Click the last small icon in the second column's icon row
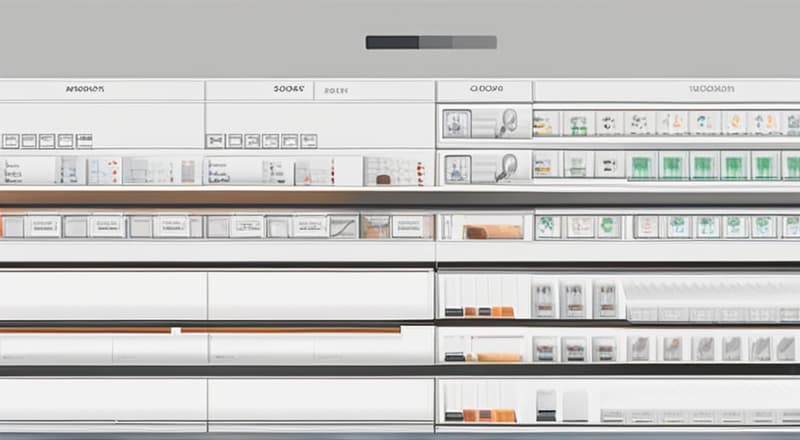 pyautogui.click(x=309, y=141)
